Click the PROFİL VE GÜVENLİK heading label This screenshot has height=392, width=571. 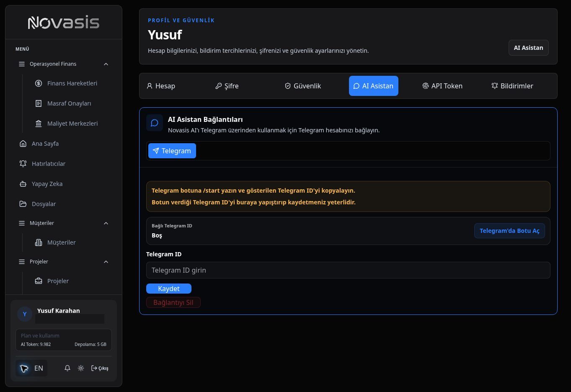(181, 20)
